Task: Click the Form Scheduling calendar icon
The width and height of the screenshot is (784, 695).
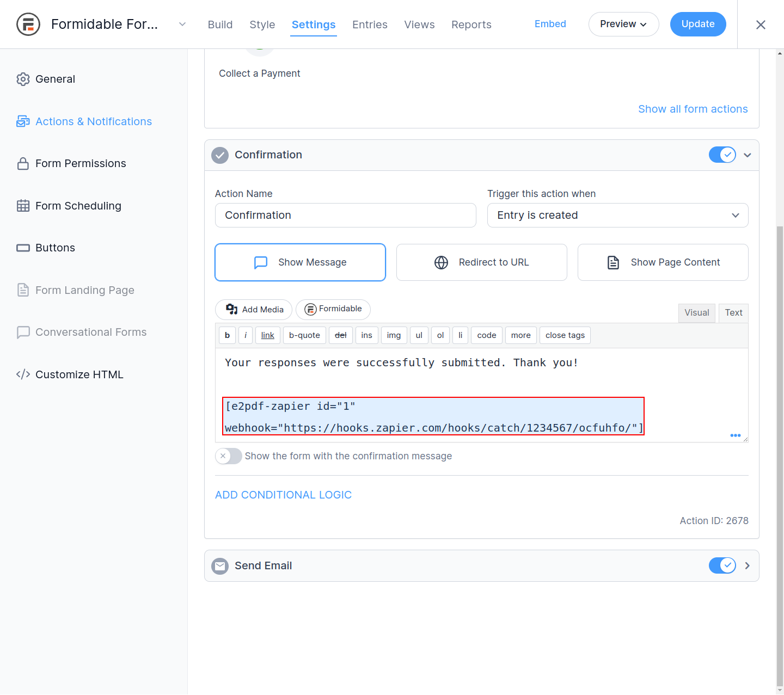Action: 23,206
